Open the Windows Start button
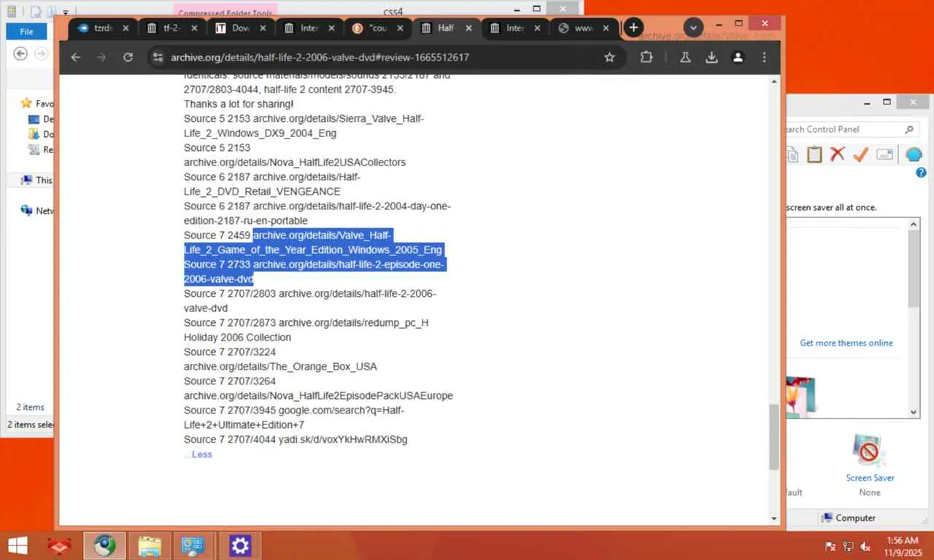Image resolution: width=934 pixels, height=560 pixels. 18,545
